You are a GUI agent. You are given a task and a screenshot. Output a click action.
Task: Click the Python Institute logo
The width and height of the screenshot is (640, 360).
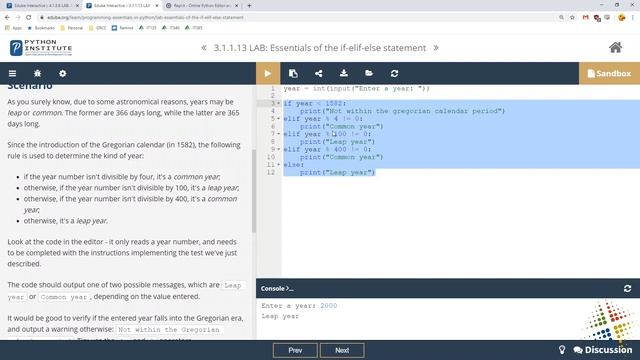pos(41,48)
